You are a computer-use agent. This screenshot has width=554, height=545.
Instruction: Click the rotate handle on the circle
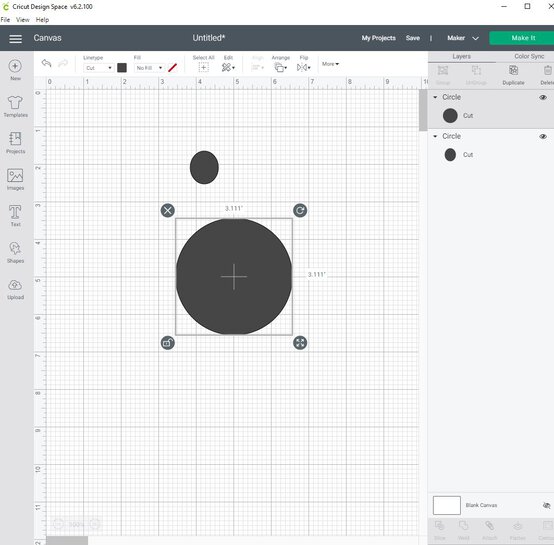300,211
